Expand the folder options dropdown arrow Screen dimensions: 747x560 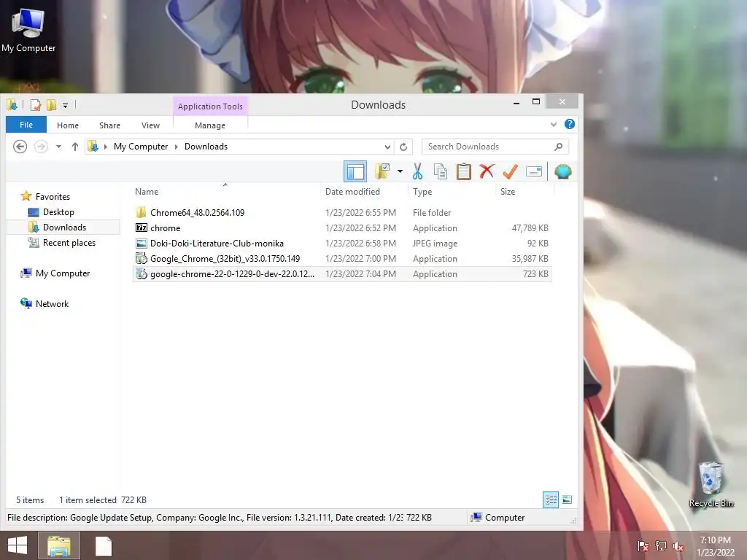pyautogui.click(x=400, y=171)
